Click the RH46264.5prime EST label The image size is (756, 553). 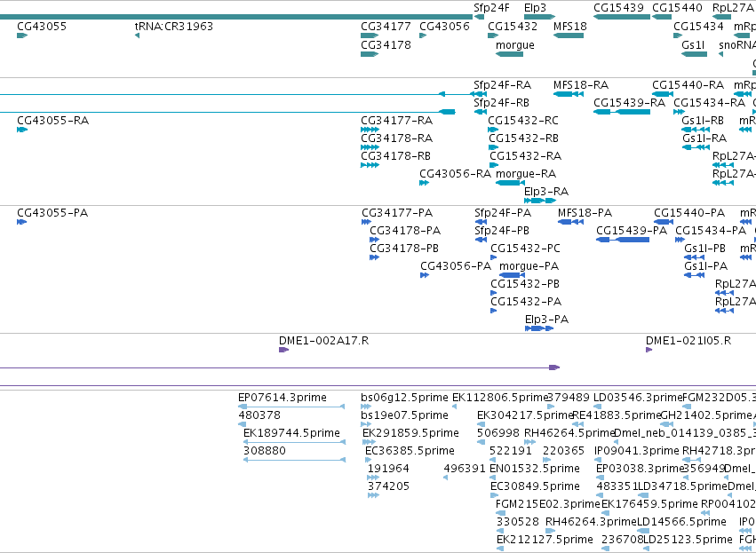point(569,433)
